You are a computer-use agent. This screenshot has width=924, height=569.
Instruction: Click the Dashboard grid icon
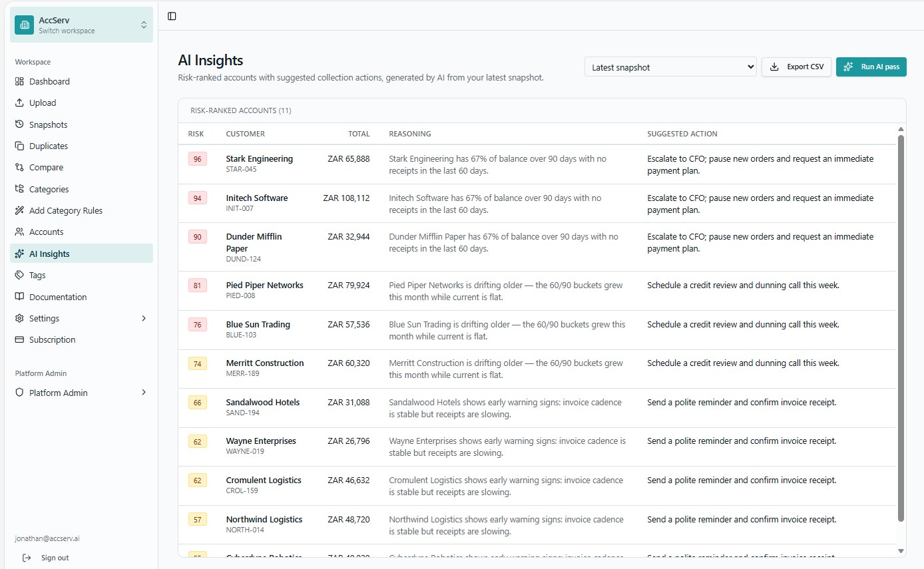click(19, 81)
